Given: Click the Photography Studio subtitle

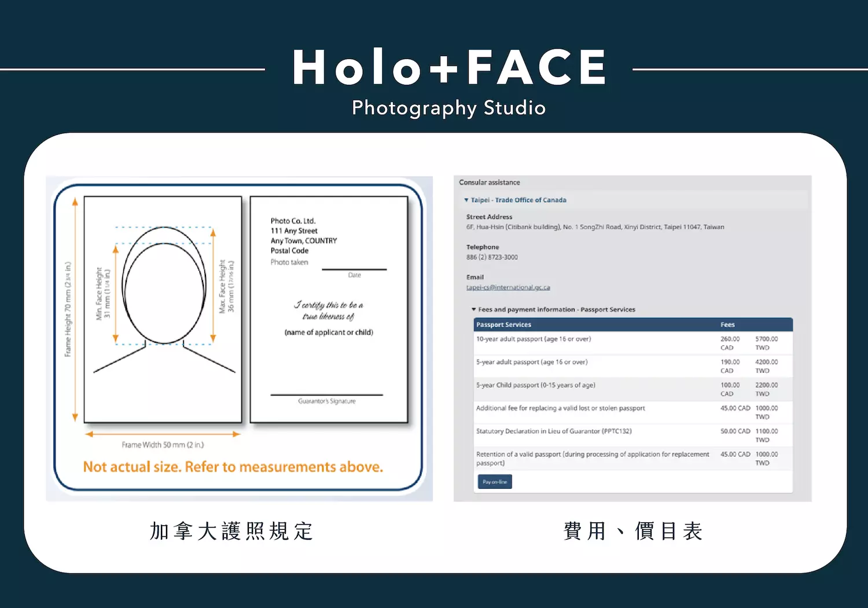Looking at the screenshot, I should click(x=448, y=108).
